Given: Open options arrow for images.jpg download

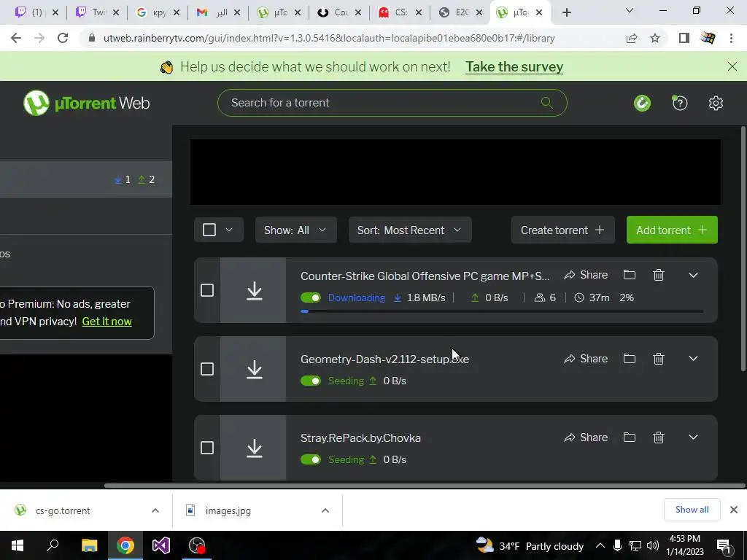Looking at the screenshot, I should click(x=325, y=510).
